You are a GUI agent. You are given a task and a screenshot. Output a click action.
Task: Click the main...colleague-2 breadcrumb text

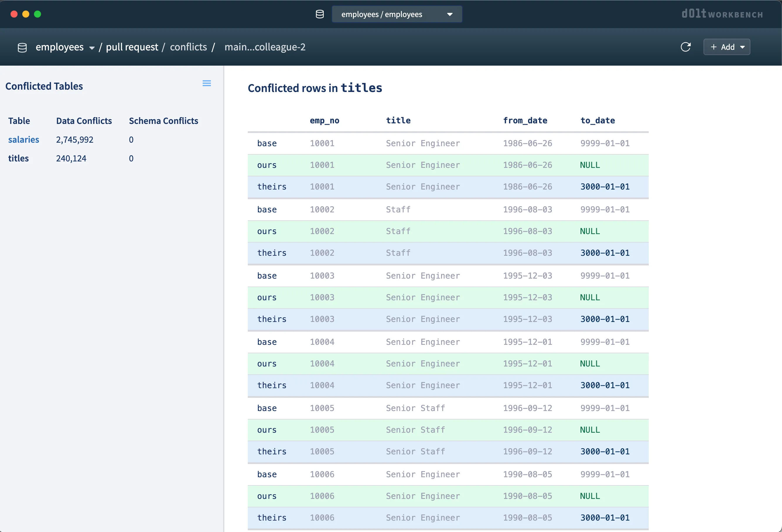coord(265,47)
